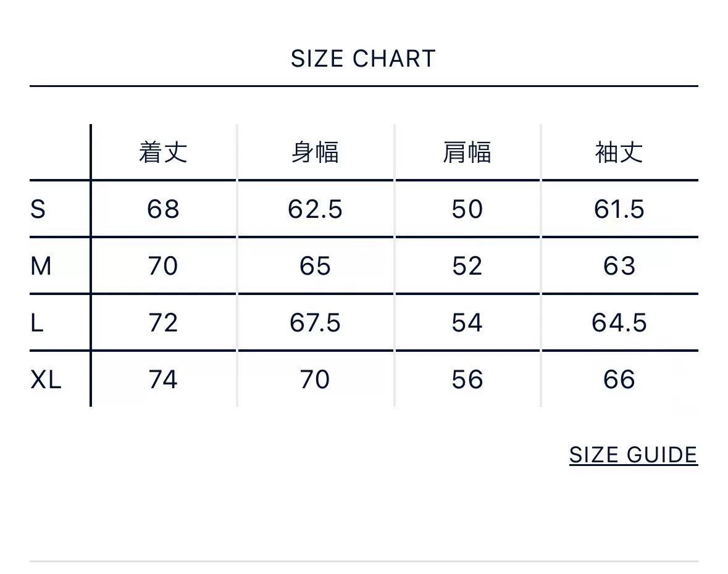Viewport: 728px width, 574px height.
Task: Click the 66 sleeve length cell
Action: (619, 380)
